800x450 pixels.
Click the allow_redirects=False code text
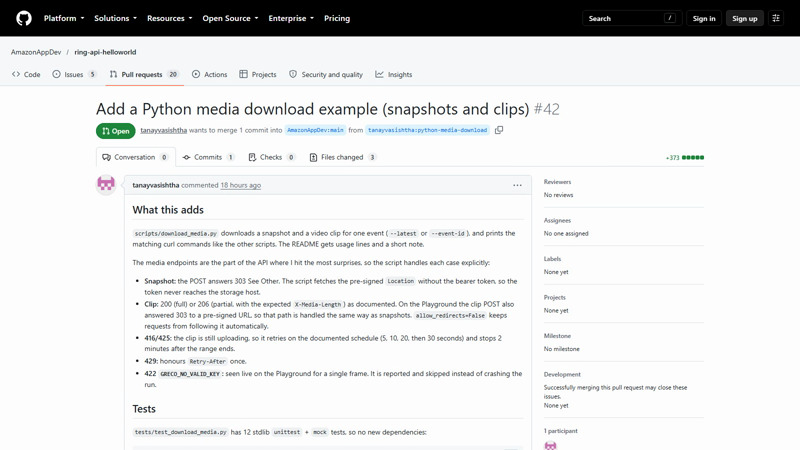pyautogui.click(x=450, y=316)
